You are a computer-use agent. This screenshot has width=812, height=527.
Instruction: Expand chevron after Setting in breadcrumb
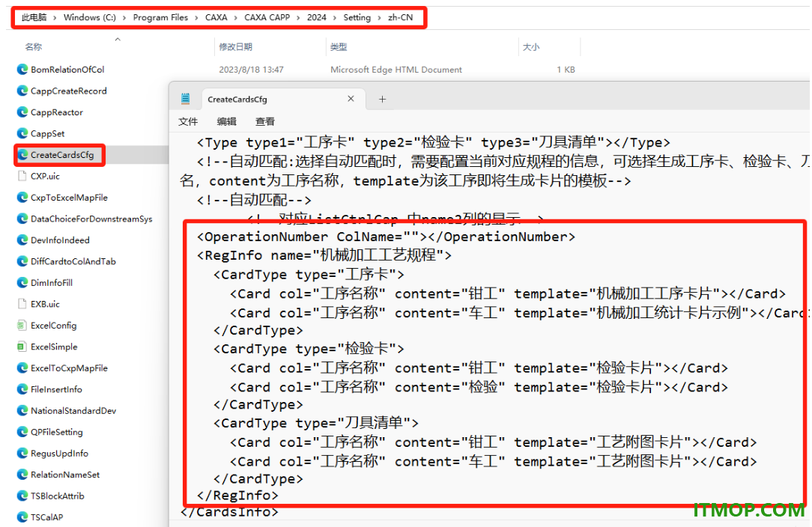pos(379,18)
